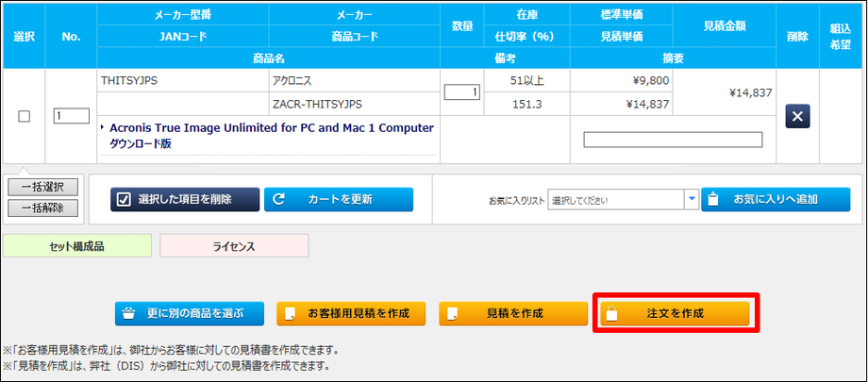Open the Acronis True Image Unlimited product link

coord(271,127)
